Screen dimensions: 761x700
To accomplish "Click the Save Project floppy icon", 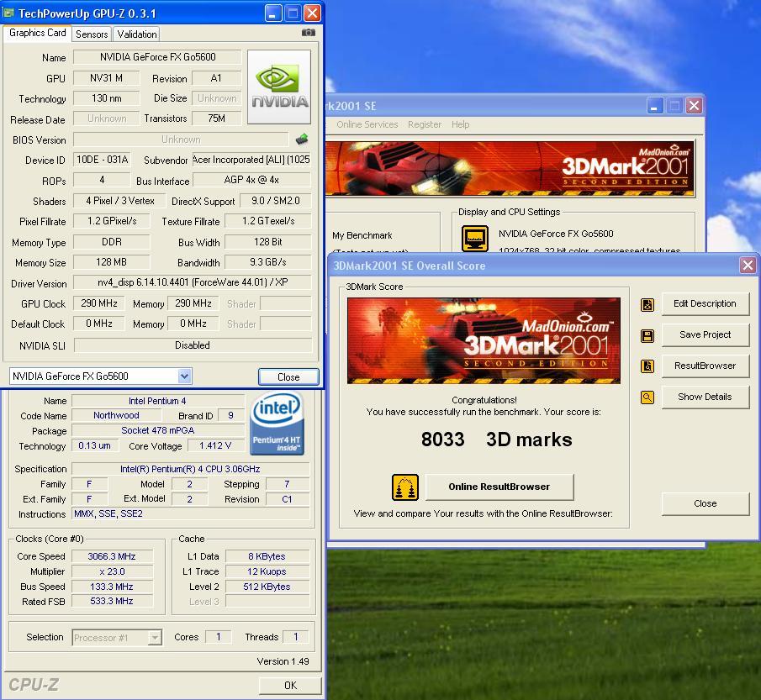I will [x=647, y=335].
